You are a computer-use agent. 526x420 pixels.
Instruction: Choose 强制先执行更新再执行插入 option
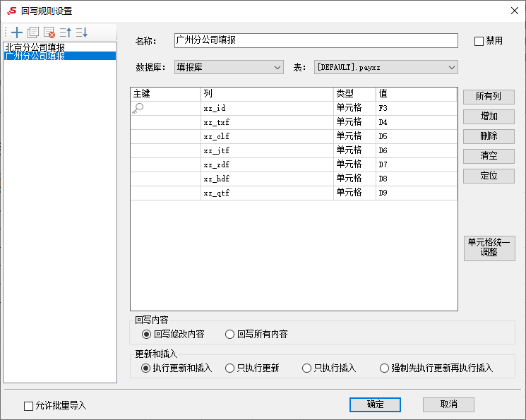click(x=384, y=368)
